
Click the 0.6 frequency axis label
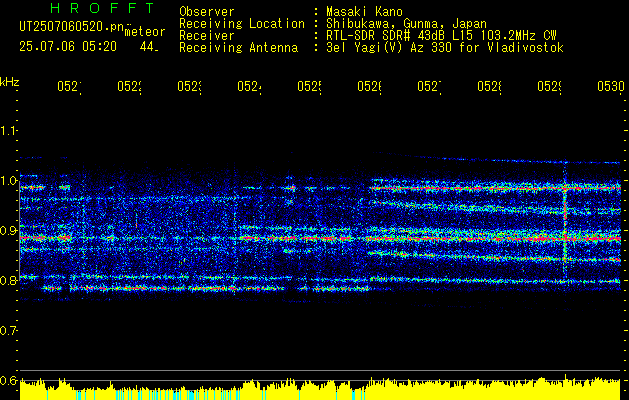pos(8,380)
